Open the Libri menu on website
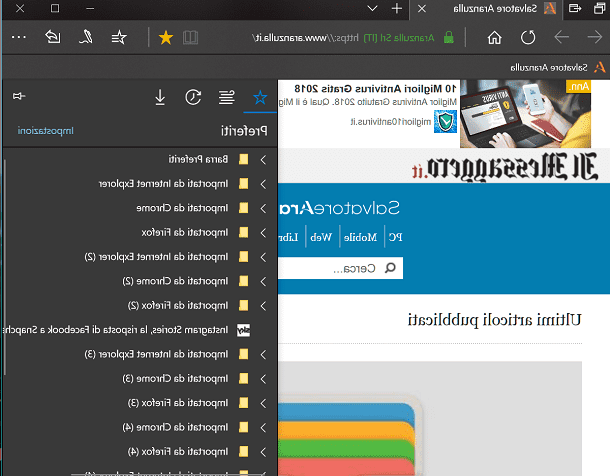The image size is (610, 476). (x=289, y=237)
